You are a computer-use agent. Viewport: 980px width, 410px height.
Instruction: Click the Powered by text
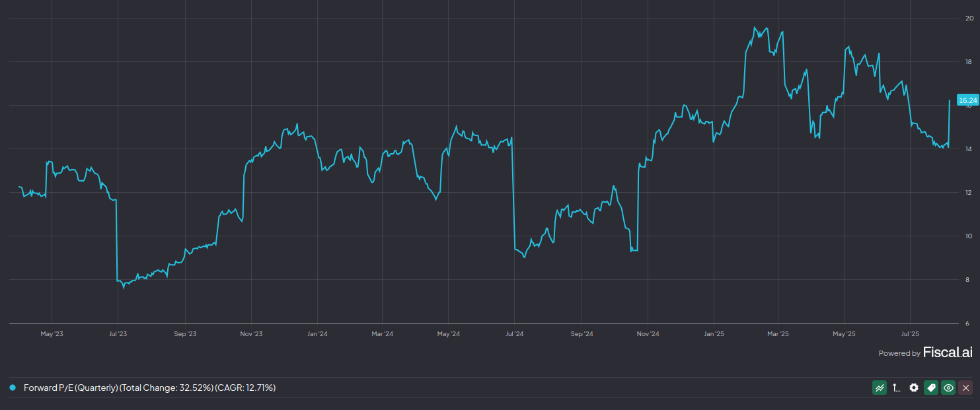(x=899, y=354)
